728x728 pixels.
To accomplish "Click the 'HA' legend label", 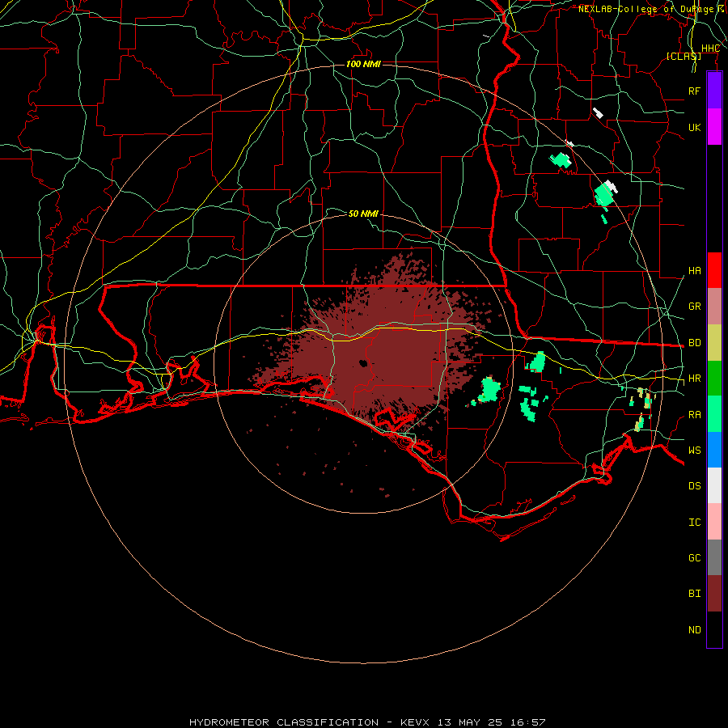I will [x=694, y=271].
